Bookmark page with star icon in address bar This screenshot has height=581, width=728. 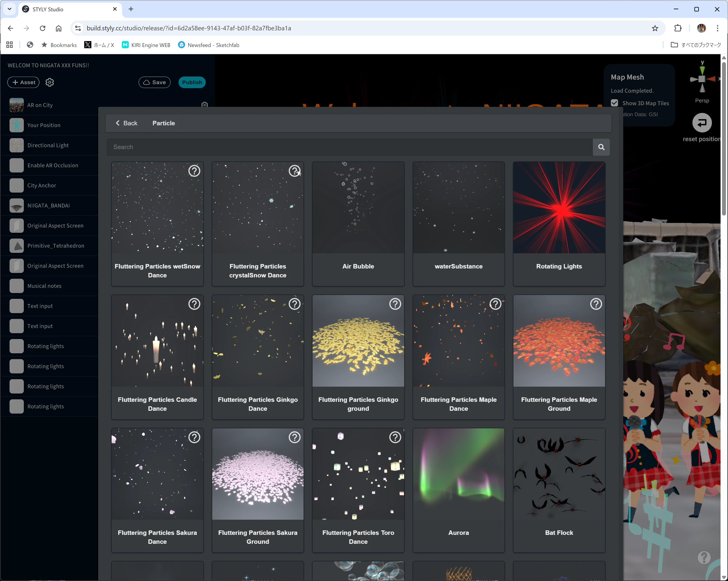pyautogui.click(x=655, y=28)
